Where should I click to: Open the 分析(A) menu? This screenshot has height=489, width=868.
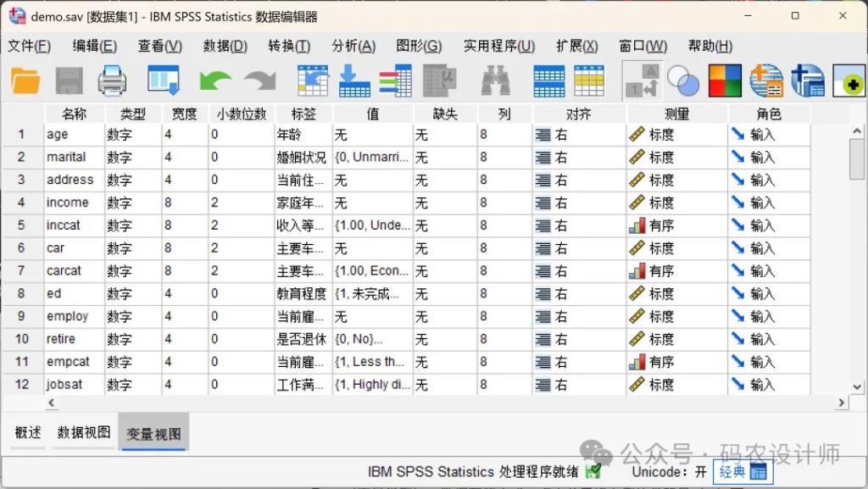point(353,46)
